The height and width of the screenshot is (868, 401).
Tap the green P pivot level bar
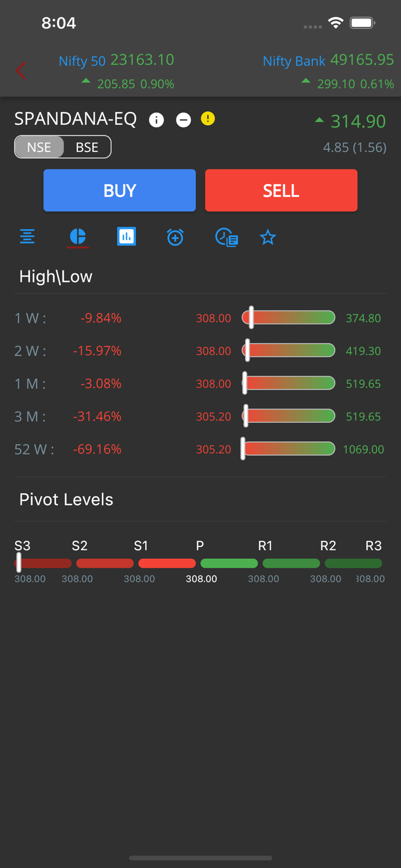click(x=229, y=563)
